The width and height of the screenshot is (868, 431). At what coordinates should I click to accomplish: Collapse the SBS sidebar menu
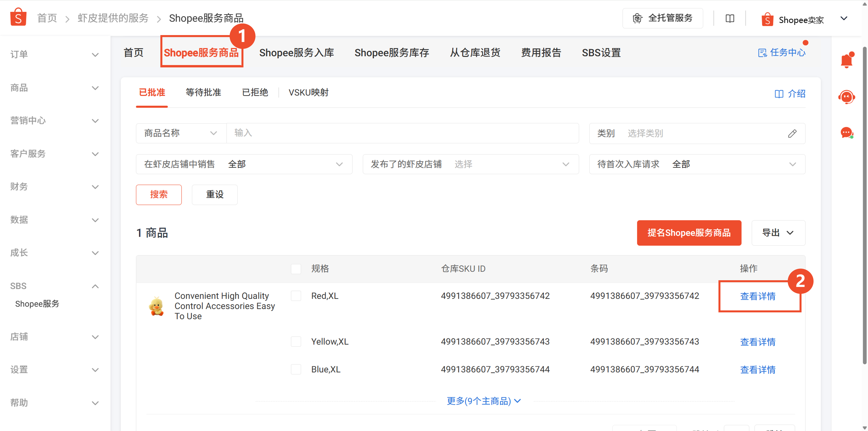click(55, 286)
